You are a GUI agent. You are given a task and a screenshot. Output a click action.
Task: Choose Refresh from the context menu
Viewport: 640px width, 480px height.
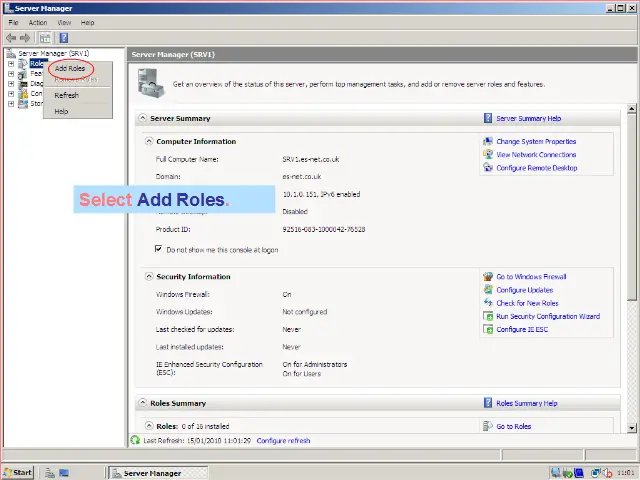[66, 95]
